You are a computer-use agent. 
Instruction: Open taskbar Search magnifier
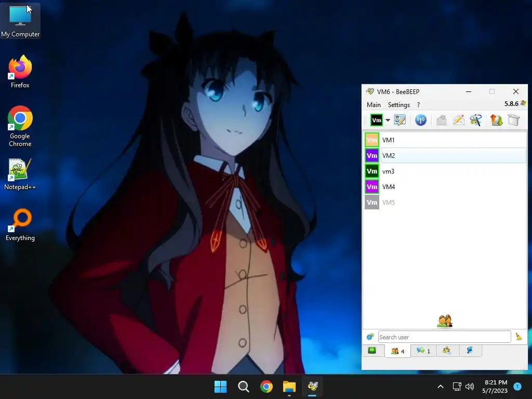[243, 387]
